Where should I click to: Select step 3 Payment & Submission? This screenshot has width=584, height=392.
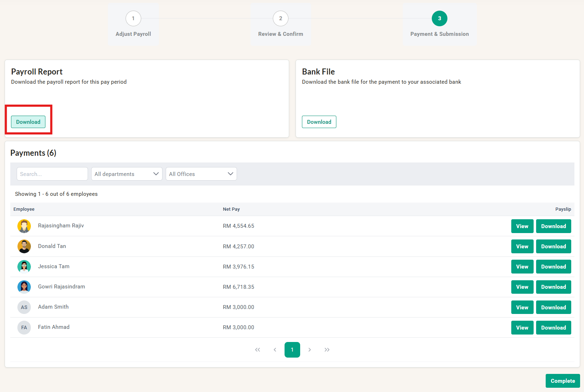pos(440,18)
